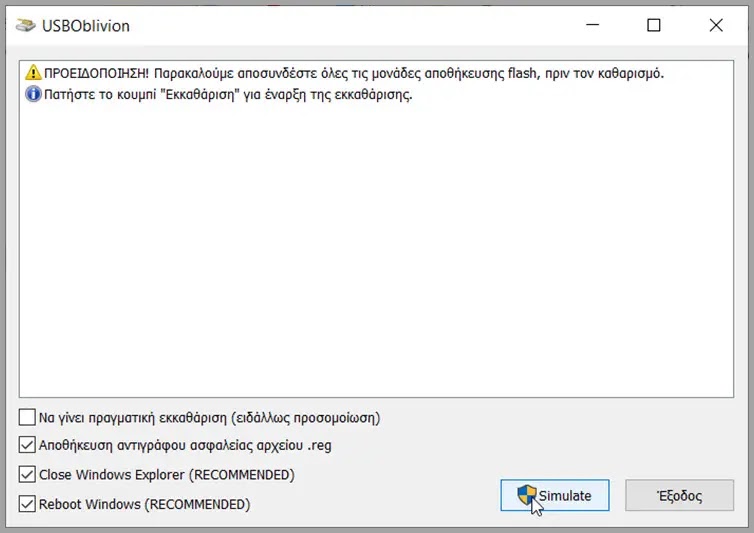
Task: Click the yellow warning icon in the log
Action: [x=33, y=73]
